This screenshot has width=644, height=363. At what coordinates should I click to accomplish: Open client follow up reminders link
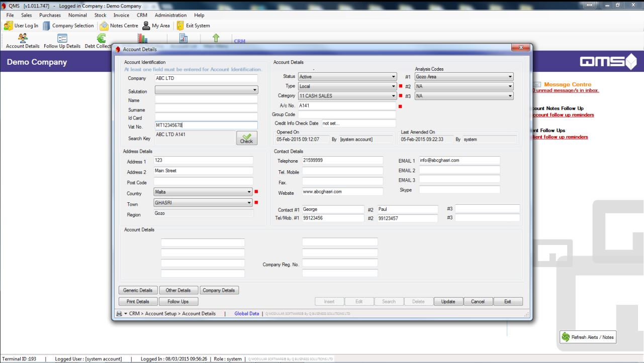click(560, 137)
